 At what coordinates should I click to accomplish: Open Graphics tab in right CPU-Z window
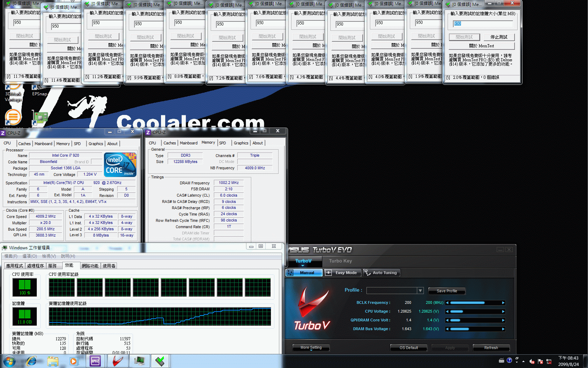(x=241, y=143)
